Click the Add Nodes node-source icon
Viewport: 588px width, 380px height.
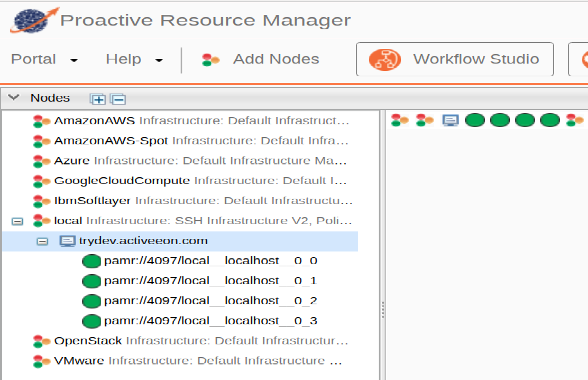(x=211, y=60)
